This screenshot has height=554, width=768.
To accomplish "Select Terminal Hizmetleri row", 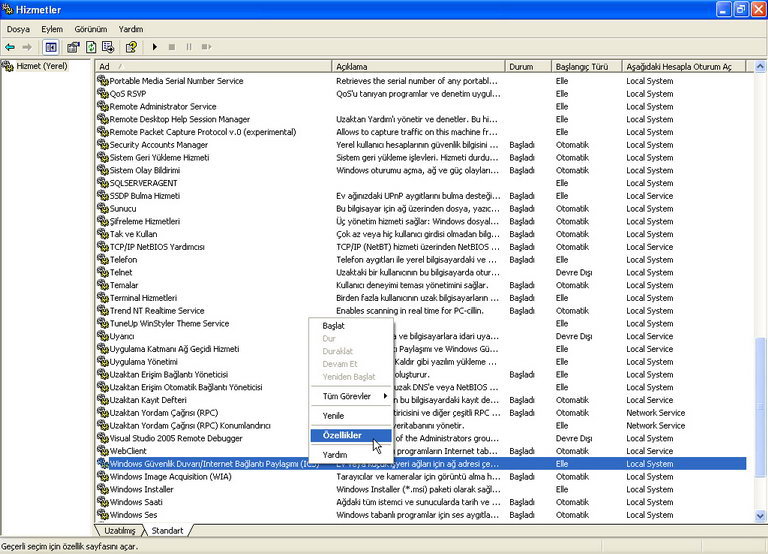I will (421, 297).
